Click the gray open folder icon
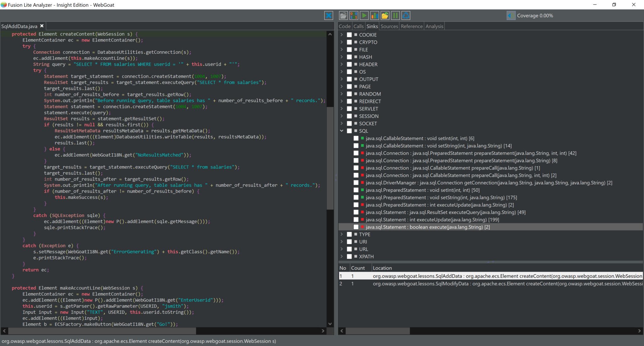The height and width of the screenshot is (346, 644). tap(343, 15)
